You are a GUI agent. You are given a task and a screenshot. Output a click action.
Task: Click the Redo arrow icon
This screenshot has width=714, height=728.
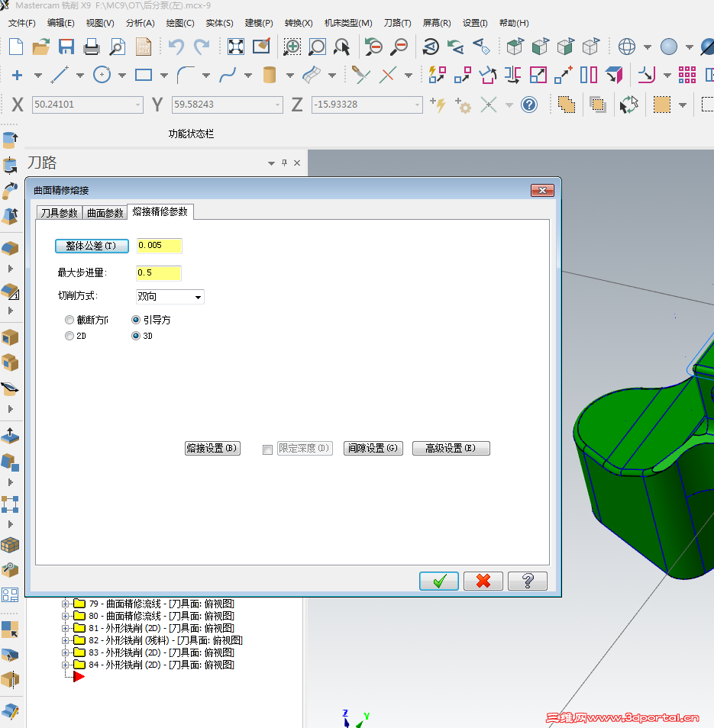click(201, 47)
